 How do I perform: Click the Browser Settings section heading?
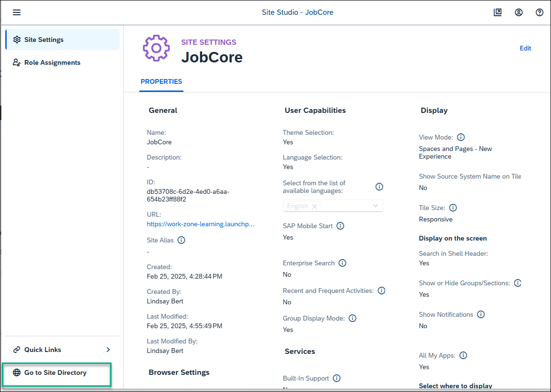coord(179,372)
